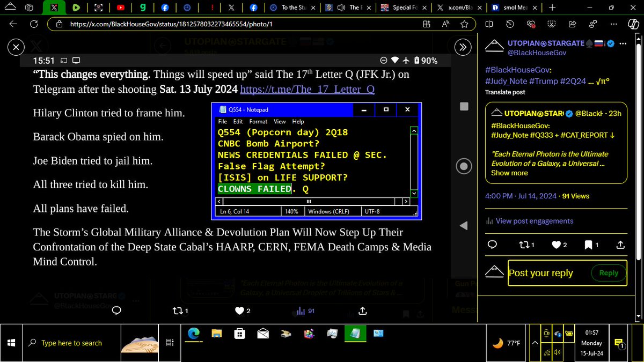
Task: Click the share icon below the photo
Action: click(363, 311)
